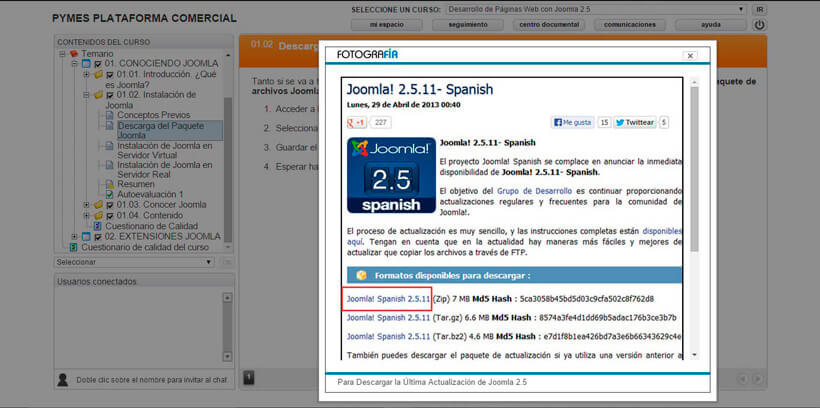Toggle the 01.01. Introducción checkbox
Viewport: 820px width, 408px height.
tap(110, 74)
